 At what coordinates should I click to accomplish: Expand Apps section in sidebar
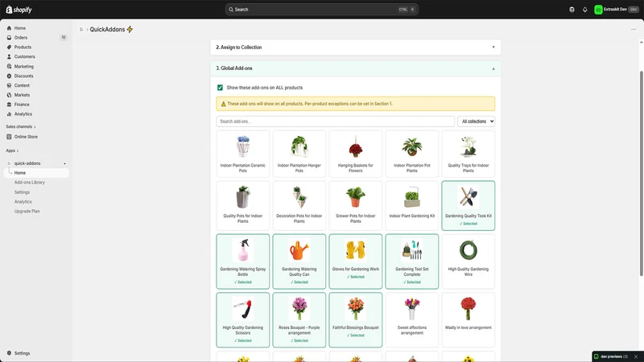(12, 150)
